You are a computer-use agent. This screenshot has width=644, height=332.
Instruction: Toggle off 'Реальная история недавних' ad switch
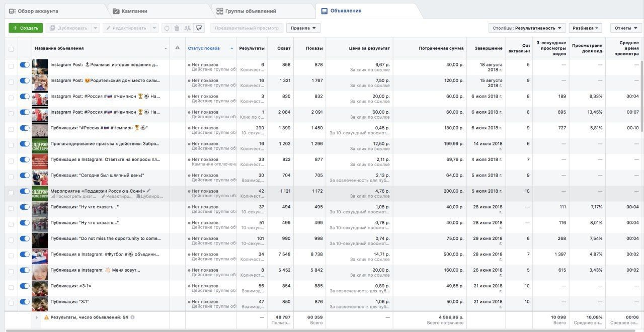(x=25, y=65)
